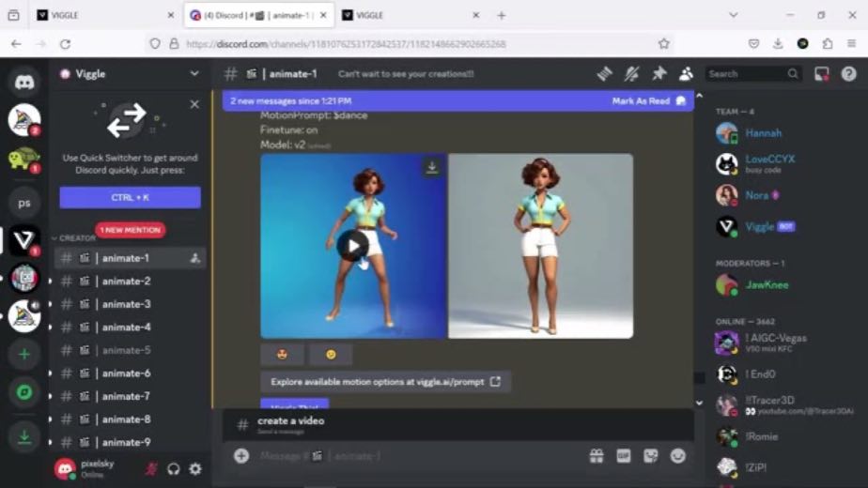Open the turtle server icon
Viewport: 868px width, 488px height.
[23, 160]
